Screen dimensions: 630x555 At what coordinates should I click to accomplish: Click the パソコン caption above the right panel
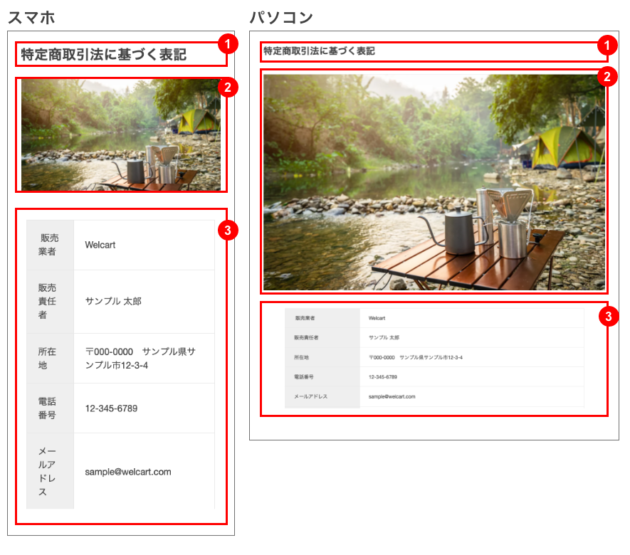[x=281, y=18]
